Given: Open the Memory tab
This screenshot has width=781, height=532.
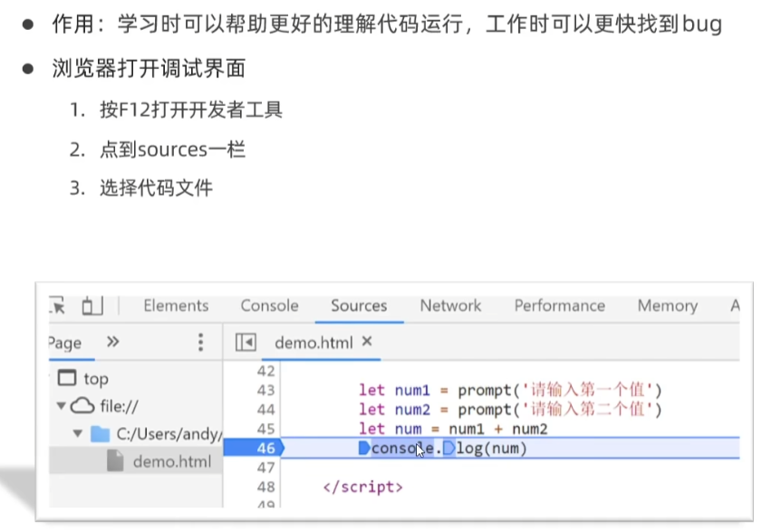Looking at the screenshot, I should point(668,305).
